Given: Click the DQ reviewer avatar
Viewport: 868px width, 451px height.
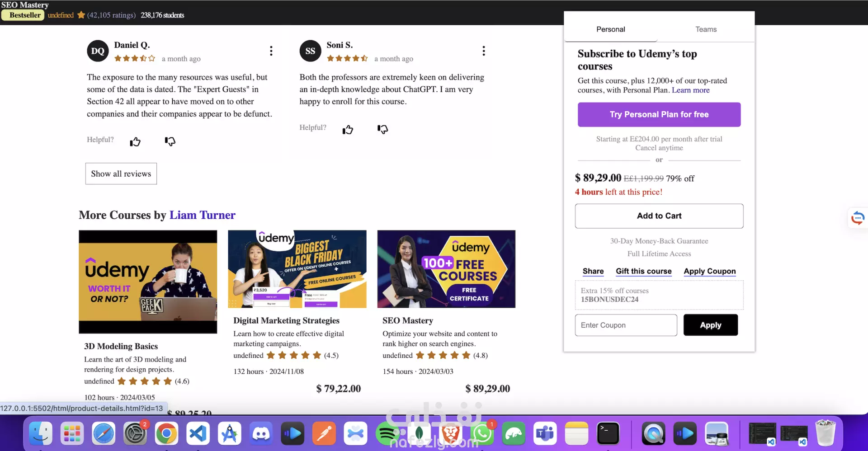Looking at the screenshot, I should pos(98,51).
